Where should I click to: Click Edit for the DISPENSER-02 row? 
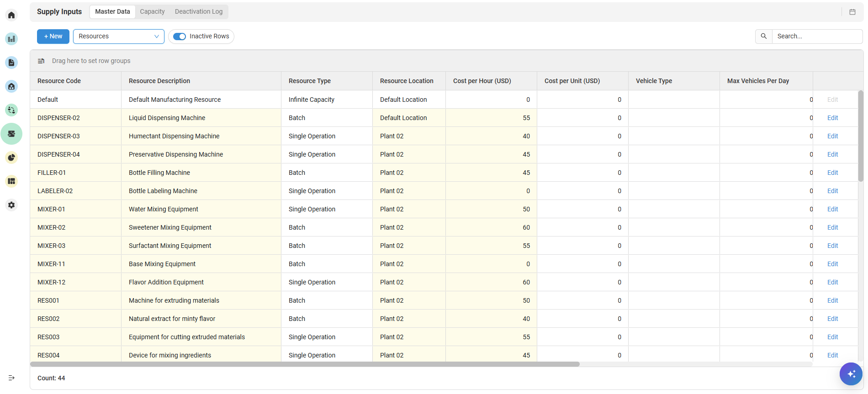(x=832, y=118)
